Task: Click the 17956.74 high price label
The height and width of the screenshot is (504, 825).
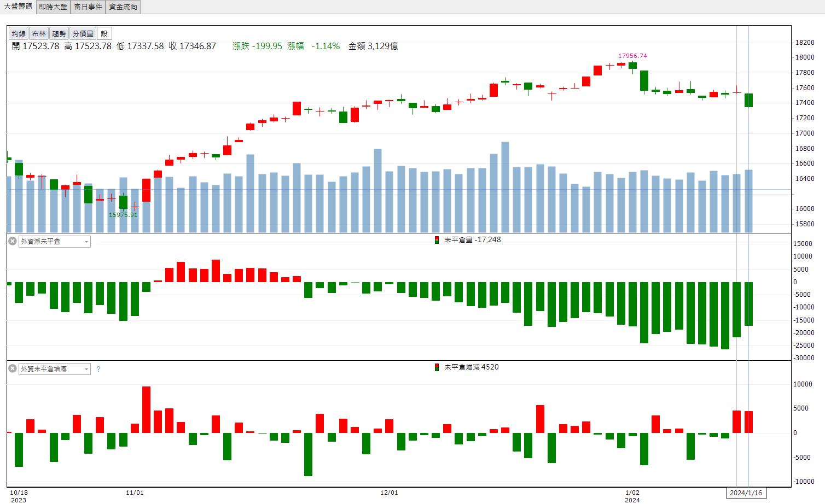Action: [632, 56]
